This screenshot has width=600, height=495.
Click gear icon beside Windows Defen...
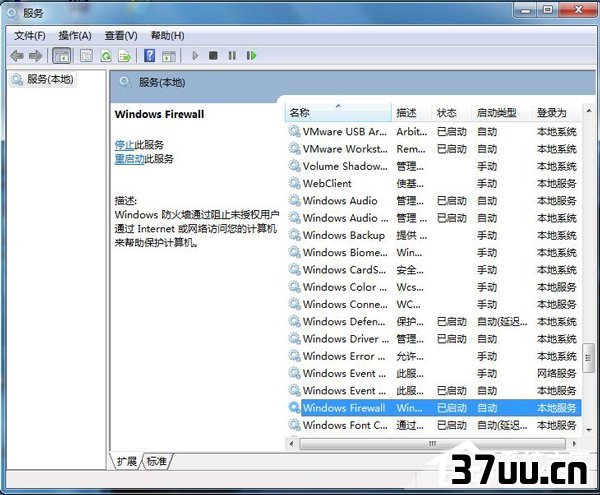coord(294,321)
